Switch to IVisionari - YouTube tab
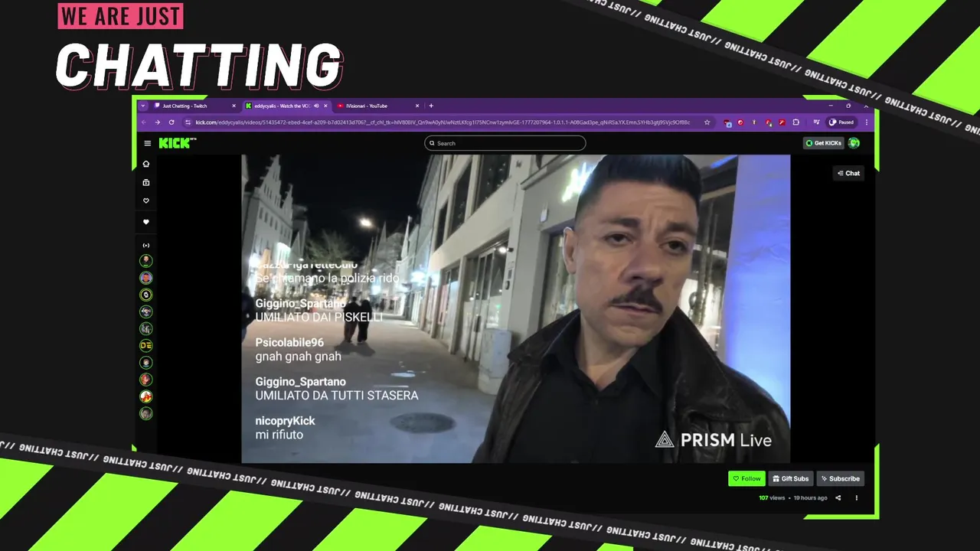Image resolution: width=980 pixels, height=551 pixels. coord(378,106)
